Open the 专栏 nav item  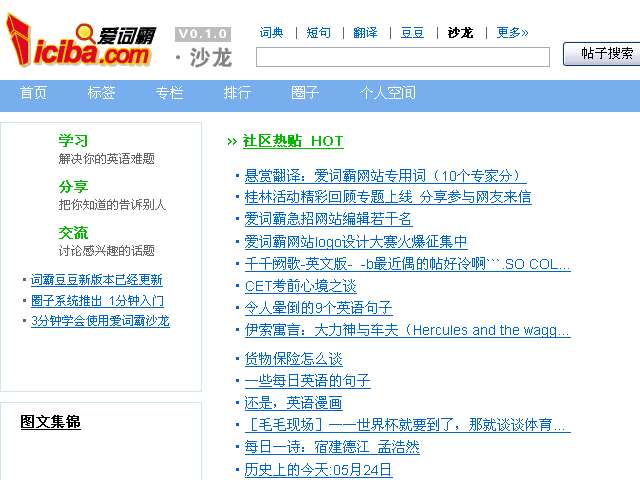point(169,93)
